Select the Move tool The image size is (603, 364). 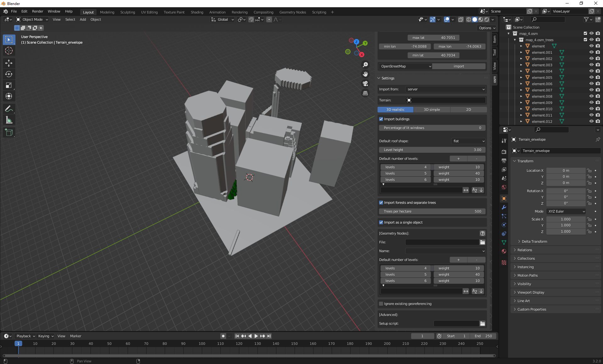pos(9,63)
